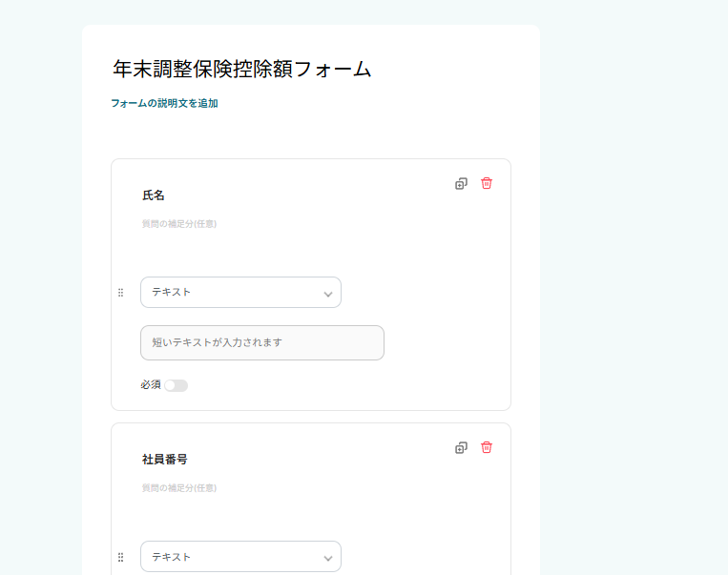Delete the 氏名 question with trash icon
This screenshot has width=728, height=575.
click(x=486, y=183)
